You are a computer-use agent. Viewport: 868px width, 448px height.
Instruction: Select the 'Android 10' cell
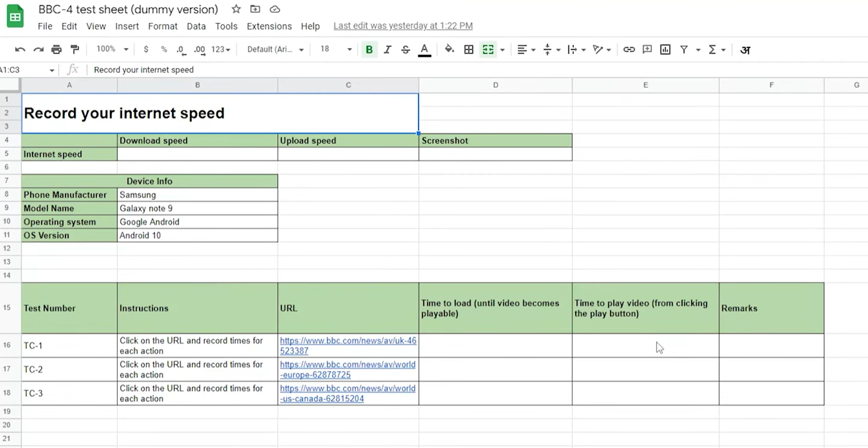click(x=197, y=235)
